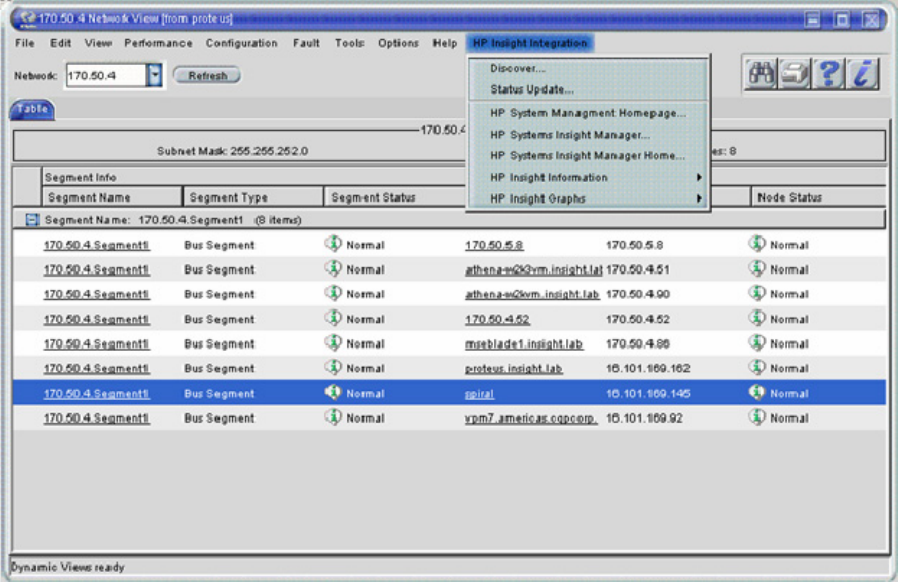Collapse the 170.50.4.Segment1 group

pos(32,219)
